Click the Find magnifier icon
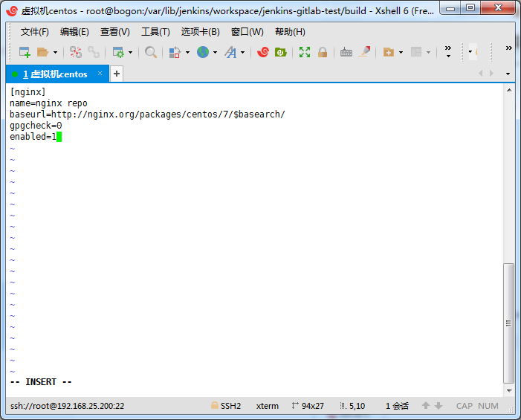This screenshot has width=521, height=420. (151, 52)
